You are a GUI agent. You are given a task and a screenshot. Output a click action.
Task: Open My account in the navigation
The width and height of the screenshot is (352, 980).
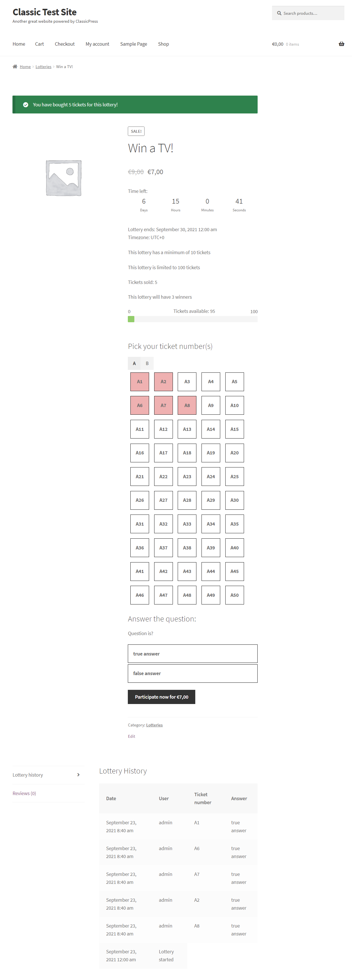coord(97,44)
